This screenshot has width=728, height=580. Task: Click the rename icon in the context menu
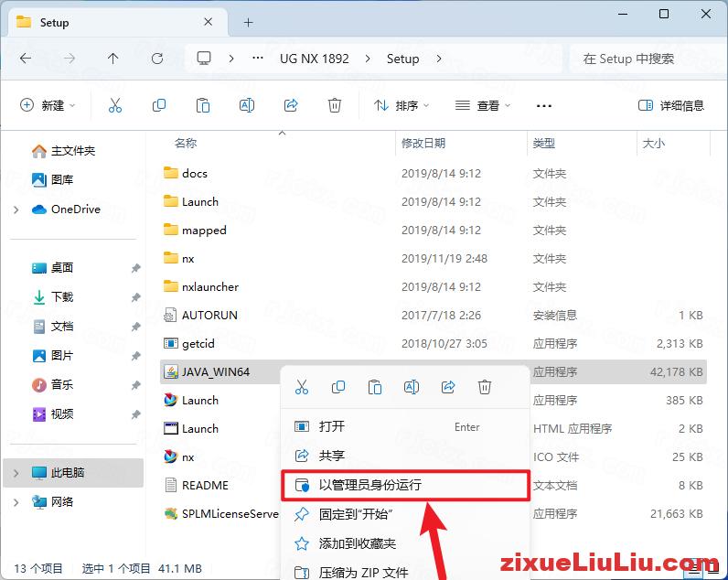pyautogui.click(x=412, y=386)
